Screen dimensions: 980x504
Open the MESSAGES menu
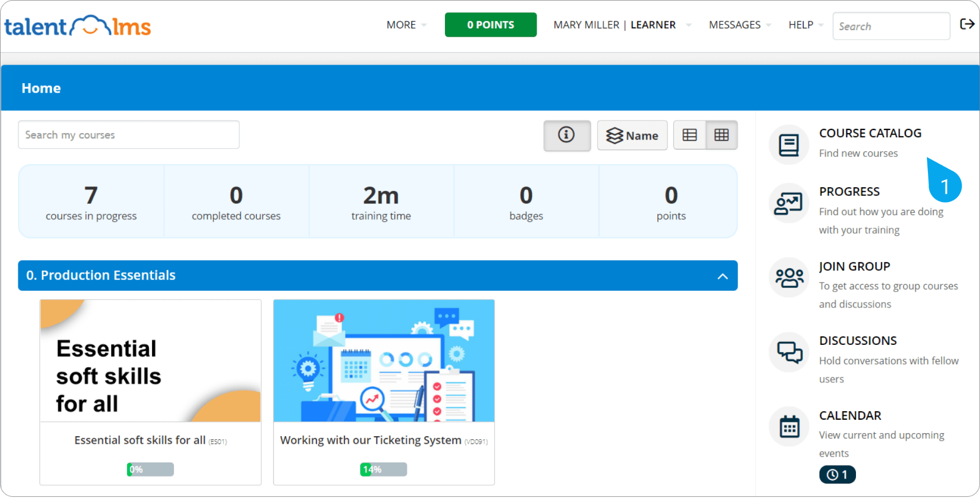click(x=739, y=24)
